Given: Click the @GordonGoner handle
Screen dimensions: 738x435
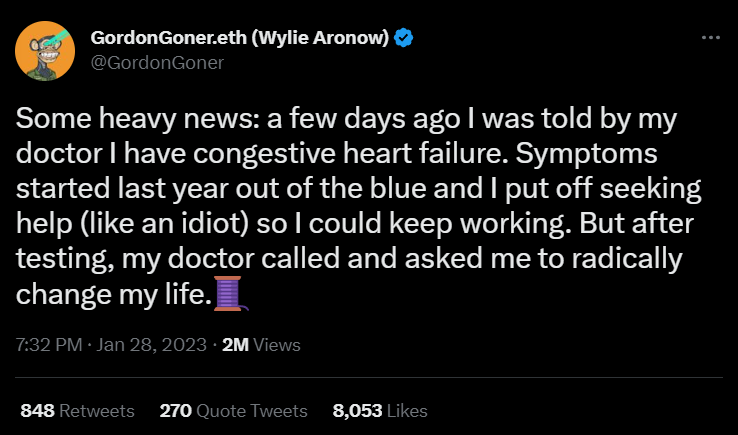Looking at the screenshot, I should pos(157,62).
